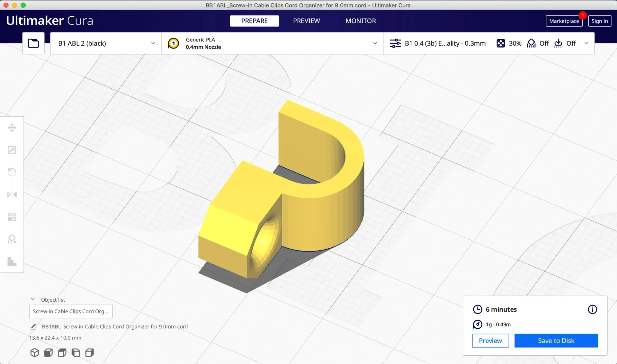Switch to the PREPARE stage

255,21
